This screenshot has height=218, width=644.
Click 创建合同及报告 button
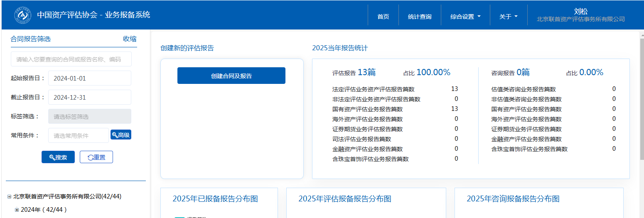click(231, 76)
